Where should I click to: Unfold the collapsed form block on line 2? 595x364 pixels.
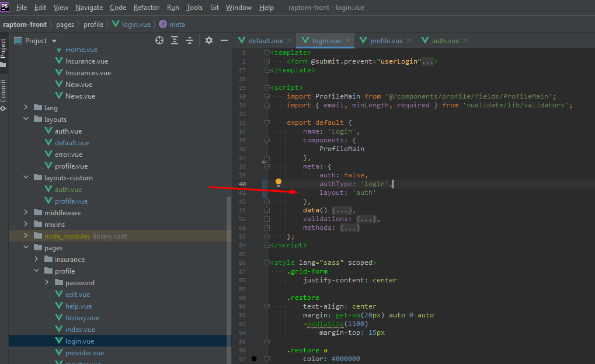pos(267,61)
